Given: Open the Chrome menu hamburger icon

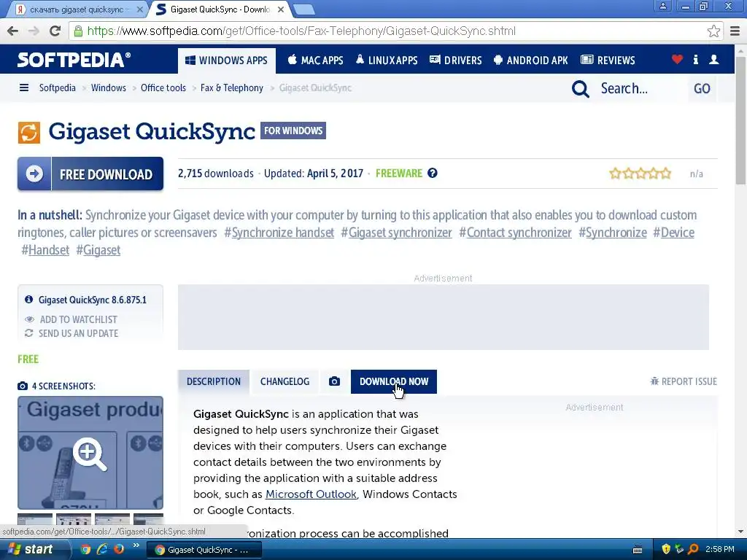Looking at the screenshot, I should tap(735, 31).
